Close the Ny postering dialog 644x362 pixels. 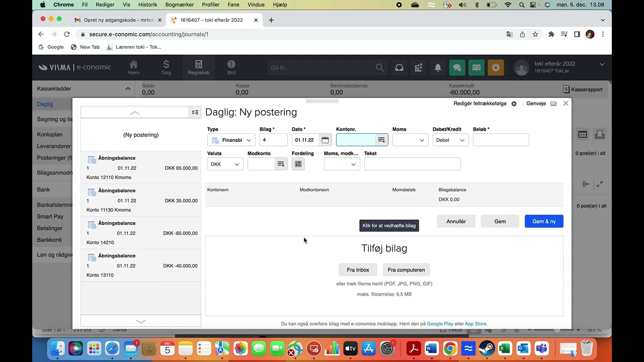coord(566,103)
